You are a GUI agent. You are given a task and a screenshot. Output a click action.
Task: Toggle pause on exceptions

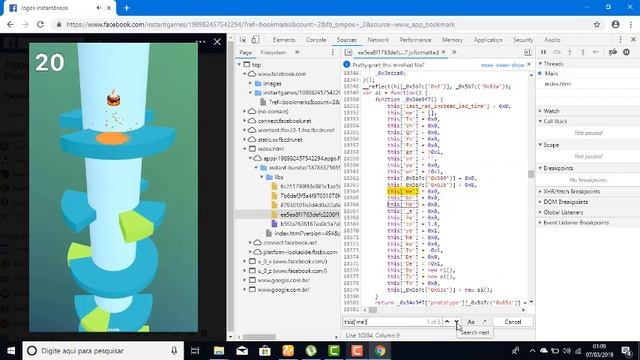click(x=627, y=52)
